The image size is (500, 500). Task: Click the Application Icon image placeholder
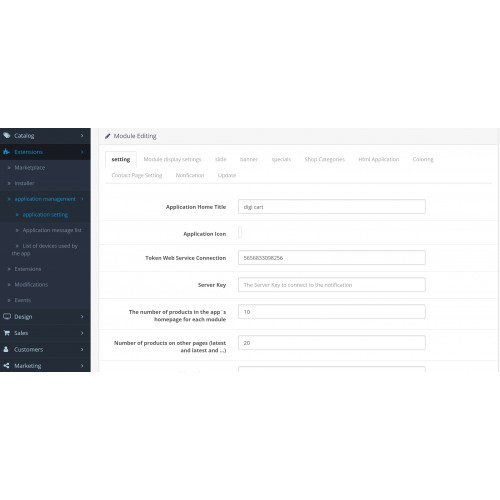click(x=240, y=232)
